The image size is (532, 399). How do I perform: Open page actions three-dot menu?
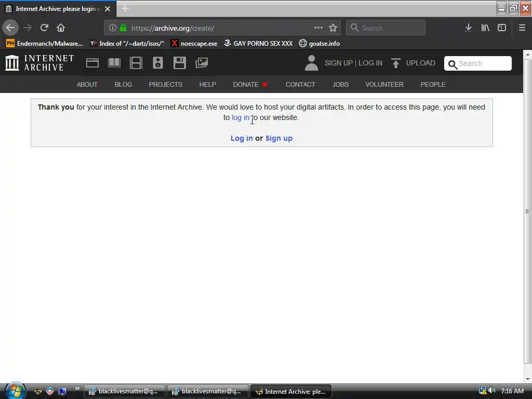click(x=318, y=28)
